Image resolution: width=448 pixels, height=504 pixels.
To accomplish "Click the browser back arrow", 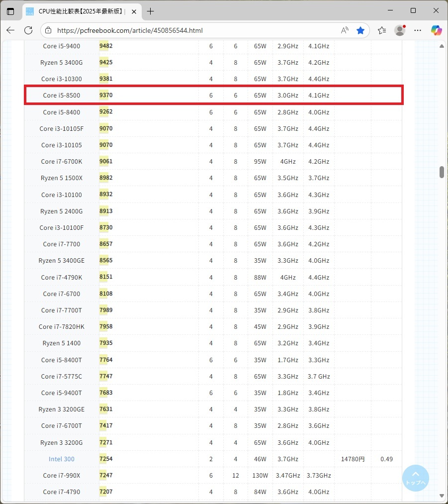I will [x=10, y=30].
